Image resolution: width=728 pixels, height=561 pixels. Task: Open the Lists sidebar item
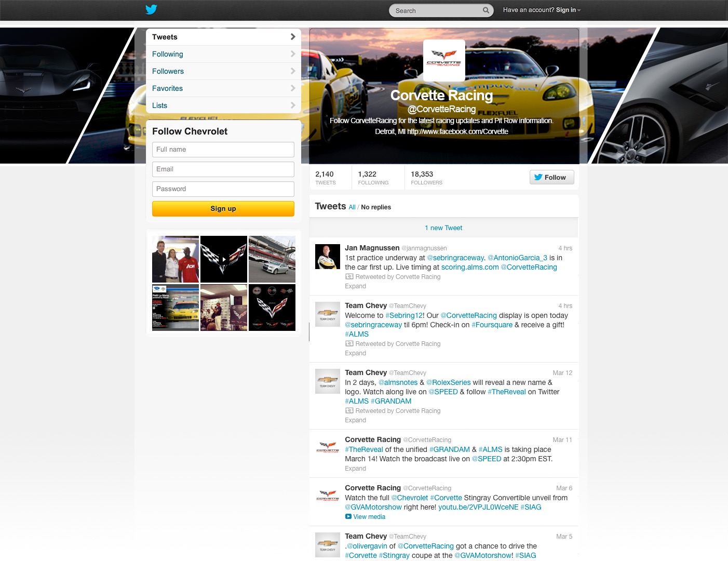point(223,105)
